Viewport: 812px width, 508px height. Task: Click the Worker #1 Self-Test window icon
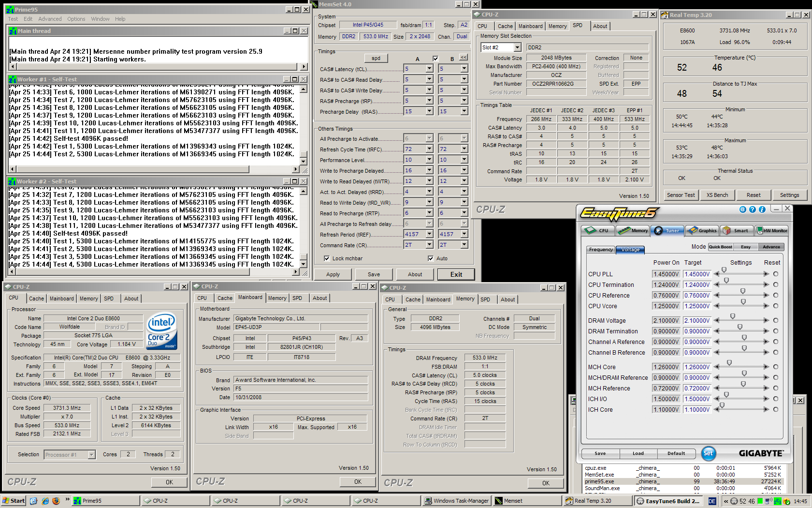tap(13, 79)
